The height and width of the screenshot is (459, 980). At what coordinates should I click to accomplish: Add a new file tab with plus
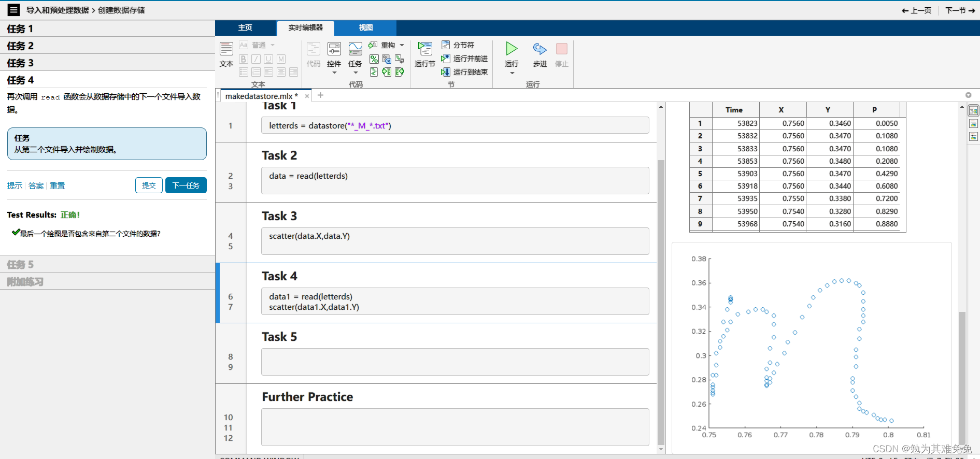click(x=320, y=95)
